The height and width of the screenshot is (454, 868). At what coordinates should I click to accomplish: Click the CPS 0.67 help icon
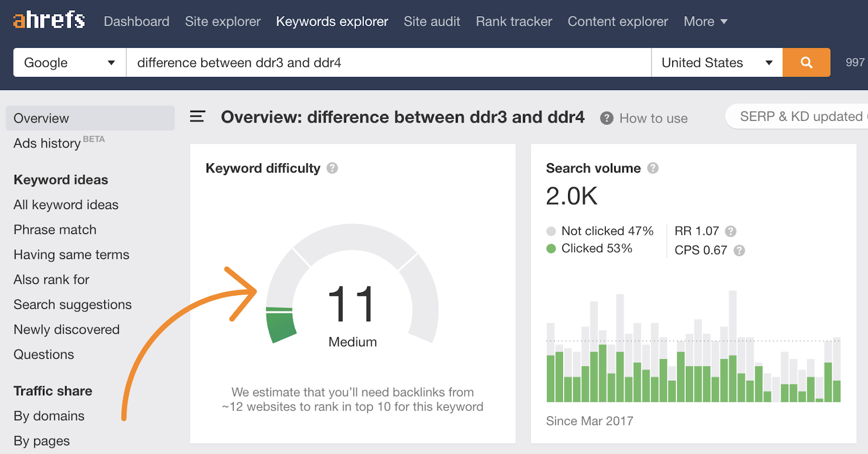coord(739,250)
